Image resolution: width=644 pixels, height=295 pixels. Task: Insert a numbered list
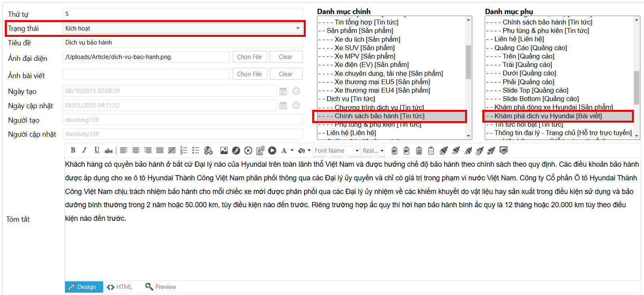tap(183, 150)
